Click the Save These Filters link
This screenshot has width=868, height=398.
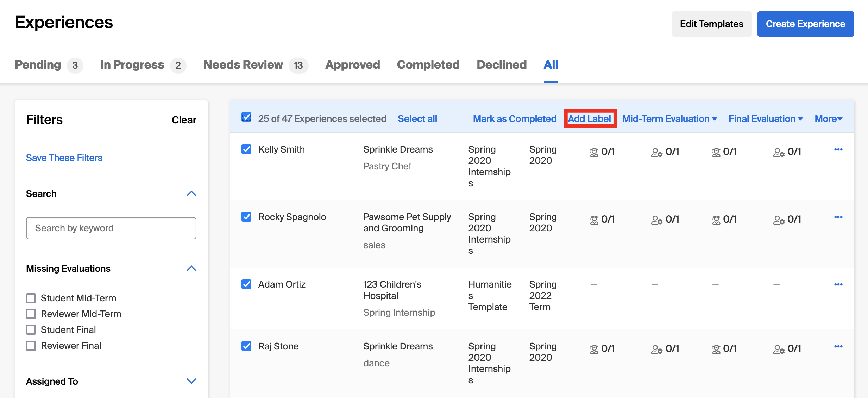tap(64, 158)
